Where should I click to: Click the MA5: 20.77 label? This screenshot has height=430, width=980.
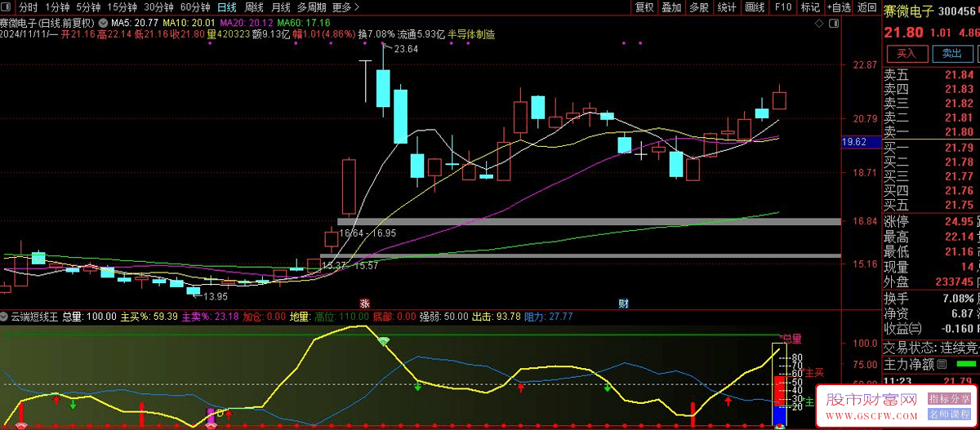[135, 22]
